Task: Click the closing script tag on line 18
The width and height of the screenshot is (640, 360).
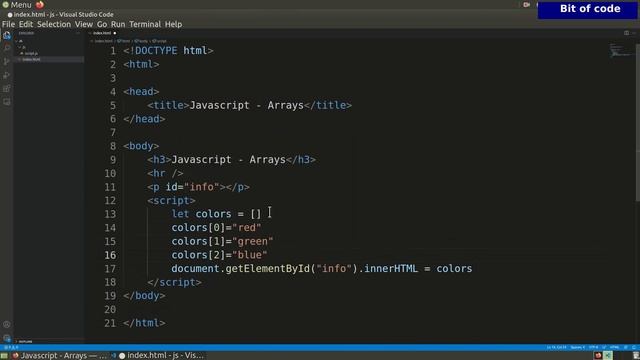Action: point(174,282)
